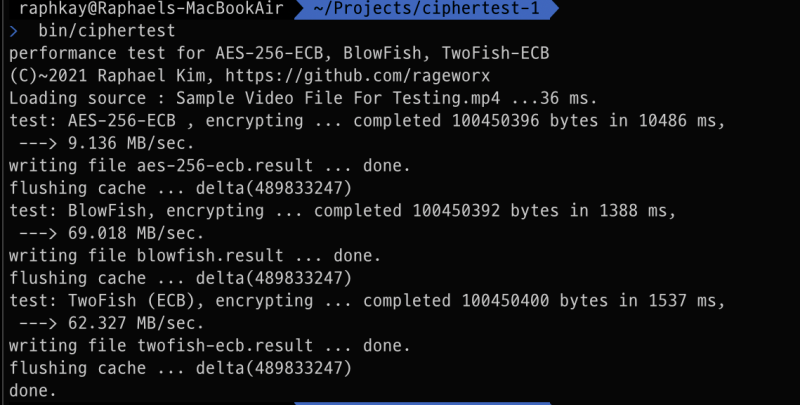Click the twofish-ecb.result filename
The image size is (800, 405).
225,345
